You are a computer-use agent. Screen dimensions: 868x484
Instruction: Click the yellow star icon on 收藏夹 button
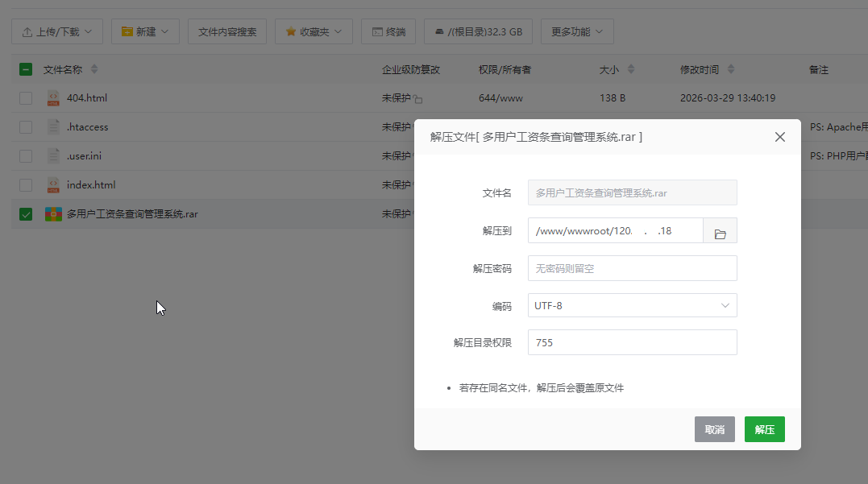click(292, 31)
